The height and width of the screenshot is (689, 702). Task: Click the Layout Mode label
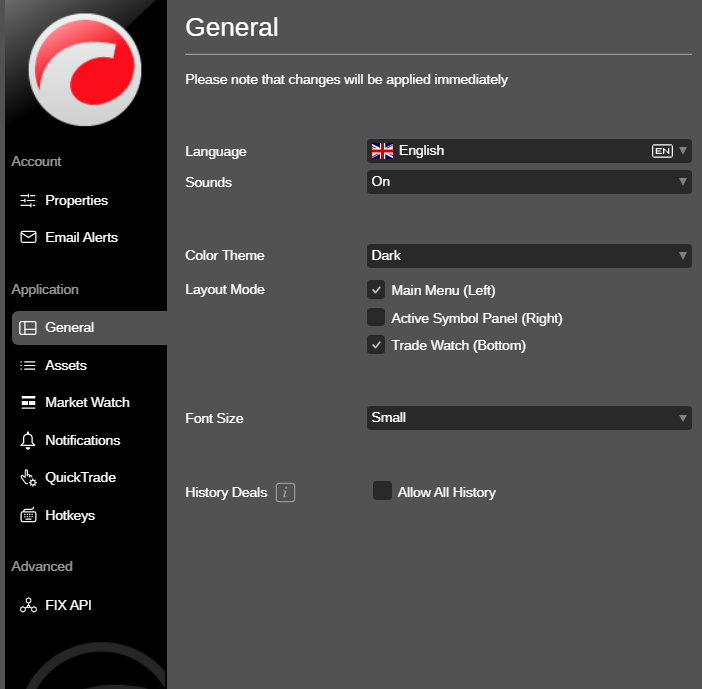(225, 290)
